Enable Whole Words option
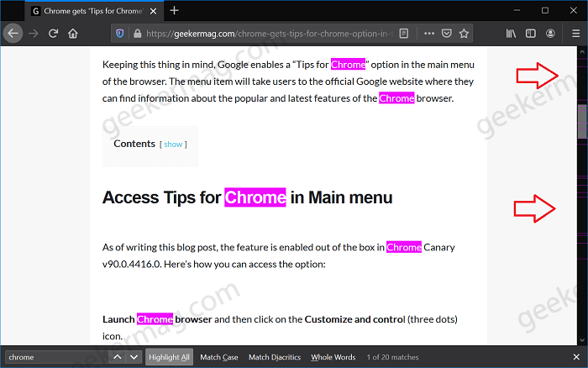 tap(333, 357)
